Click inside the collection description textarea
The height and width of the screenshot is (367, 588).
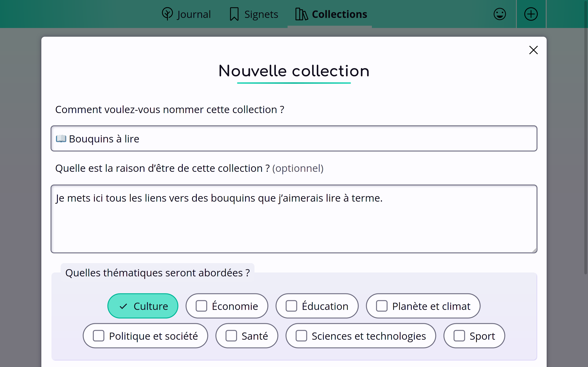click(294, 219)
